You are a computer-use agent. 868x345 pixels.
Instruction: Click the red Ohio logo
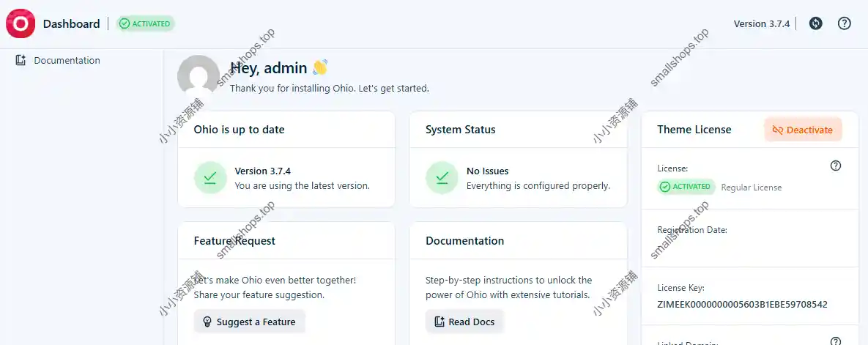click(21, 23)
